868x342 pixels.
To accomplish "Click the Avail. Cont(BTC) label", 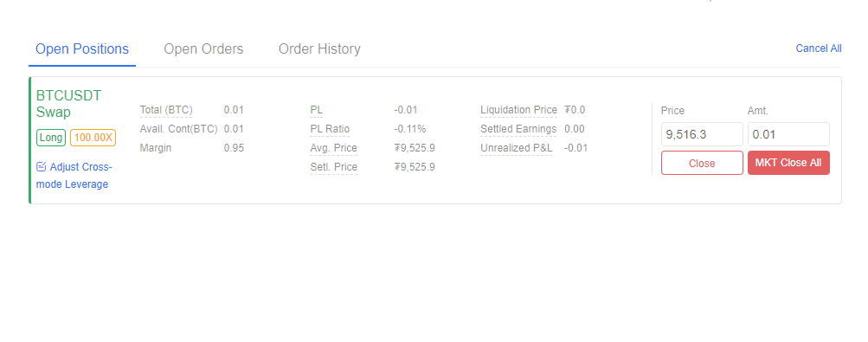I will coord(179,129).
